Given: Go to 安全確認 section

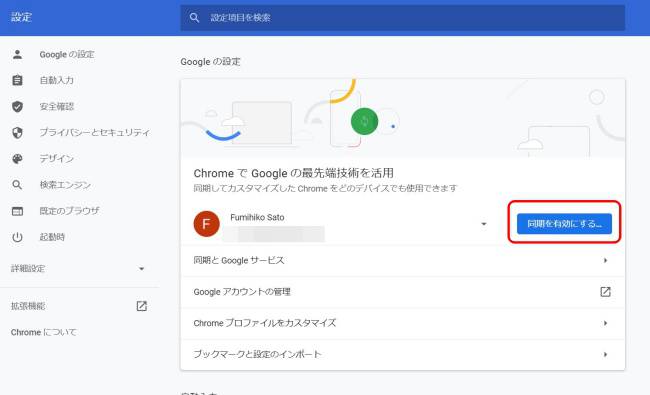Looking at the screenshot, I should pyautogui.click(x=57, y=107).
